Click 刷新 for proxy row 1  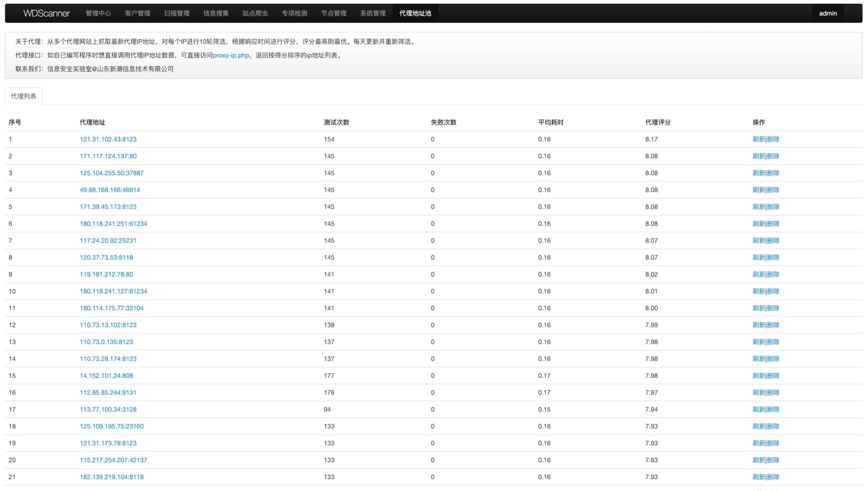coord(759,139)
